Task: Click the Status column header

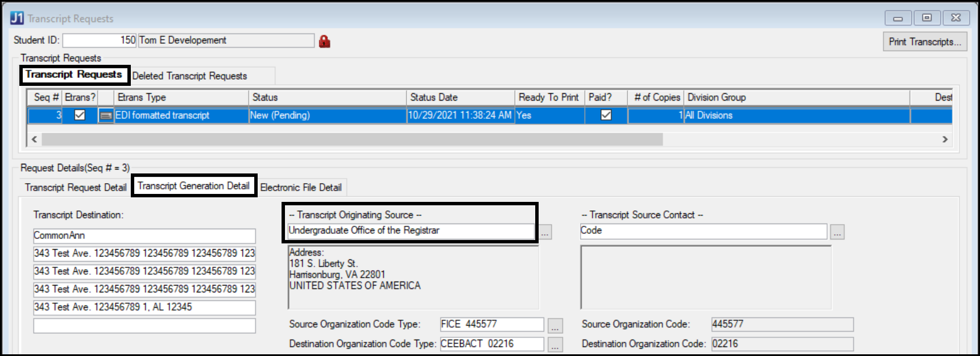Action: pyautogui.click(x=328, y=97)
